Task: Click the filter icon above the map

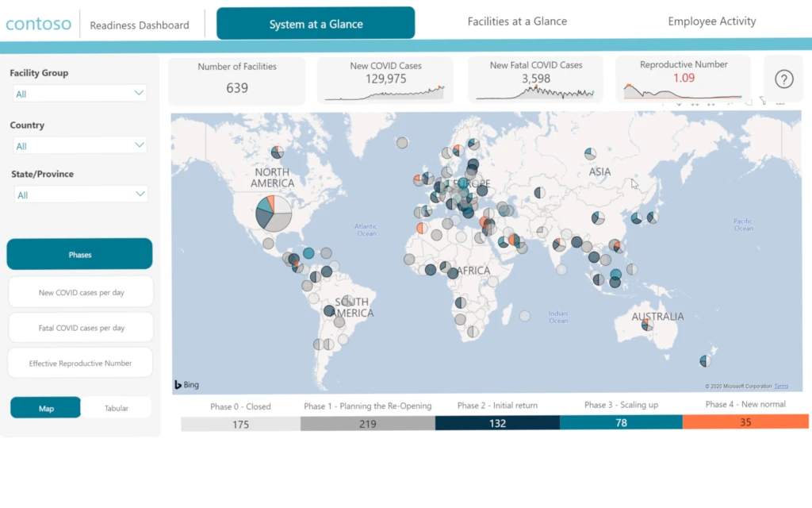Action: point(762,102)
